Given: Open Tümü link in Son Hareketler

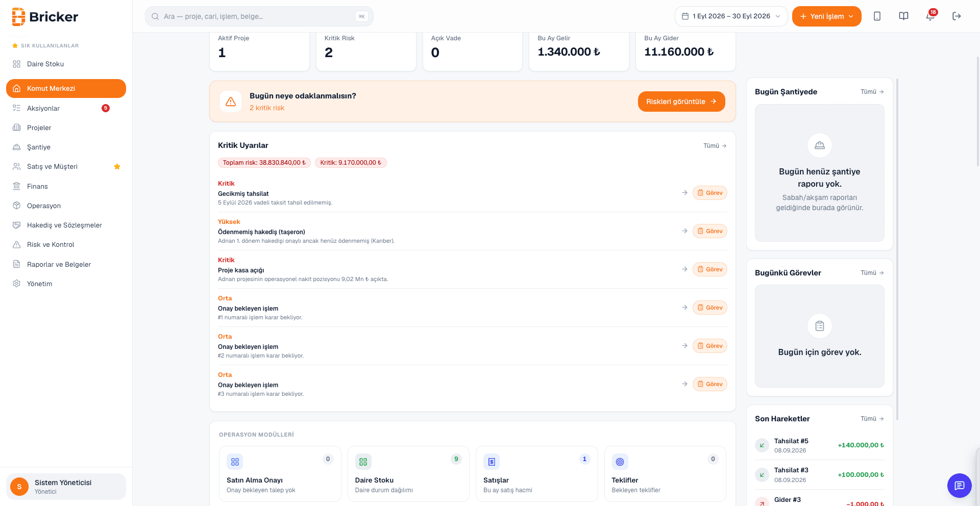Looking at the screenshot, I should [x=872, y=419].
